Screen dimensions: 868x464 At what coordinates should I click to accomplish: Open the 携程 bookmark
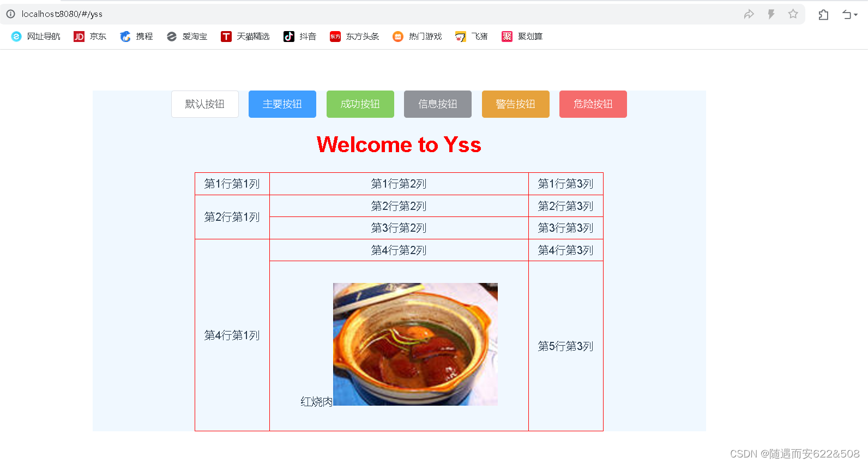tap(136, 37)
